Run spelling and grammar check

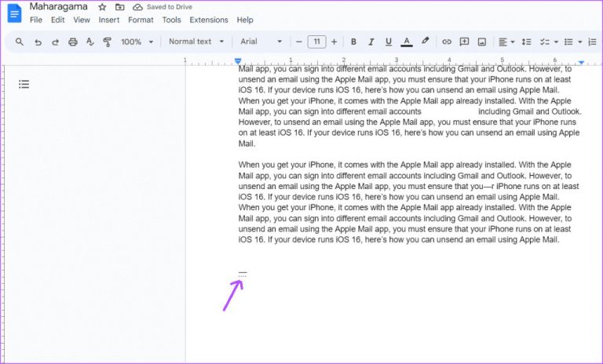pos(90,42)
